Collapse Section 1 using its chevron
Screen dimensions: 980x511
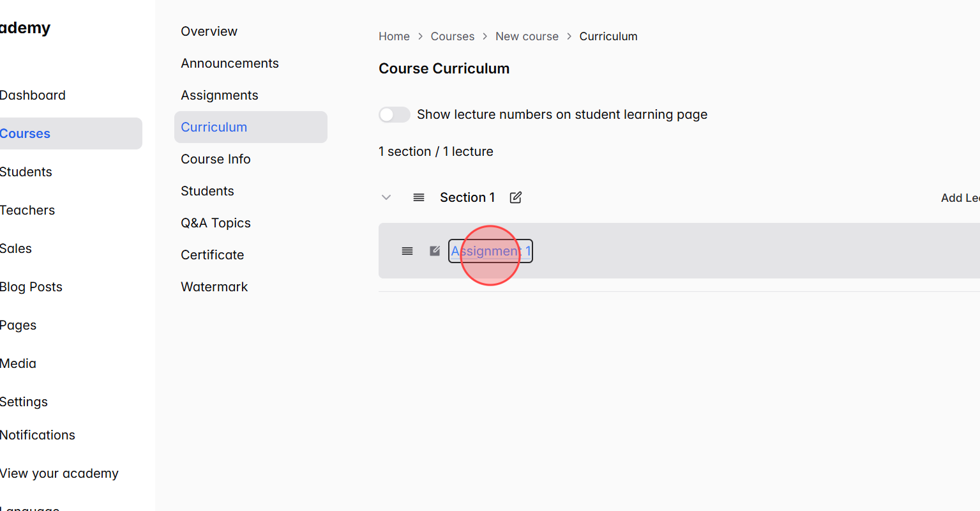(x=386, y=197)
